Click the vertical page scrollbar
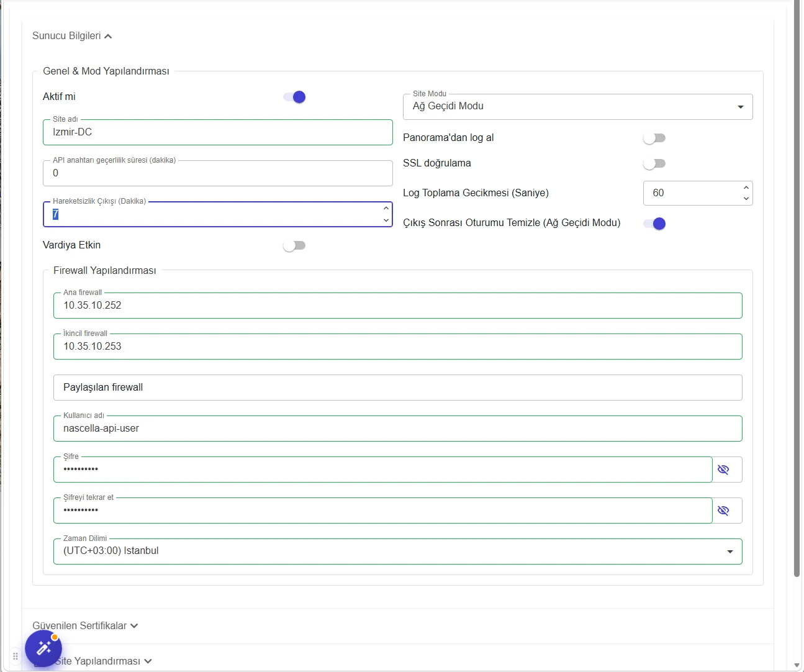This screenshot has height=672, width=804. (x=797, y=288)
